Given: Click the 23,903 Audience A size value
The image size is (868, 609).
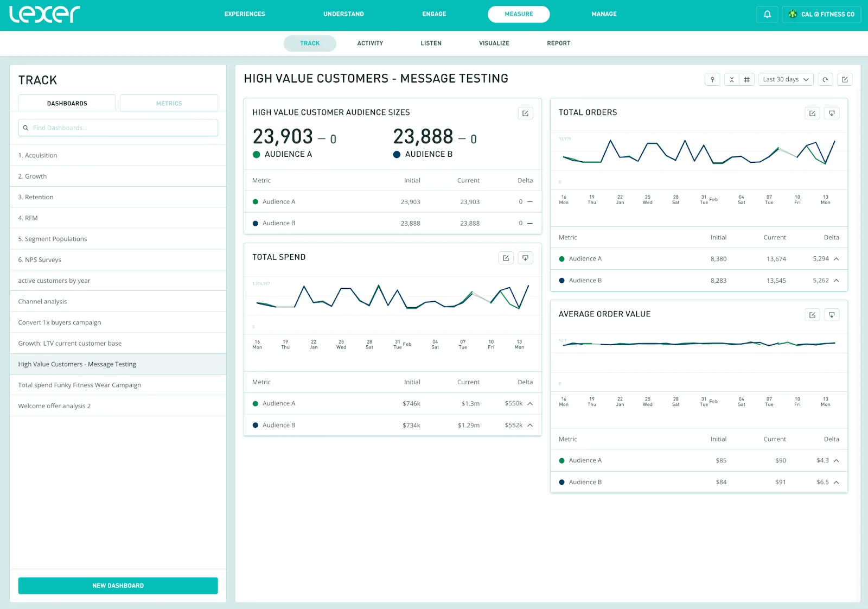Looking at the screenshot, I should pos(283,136).
